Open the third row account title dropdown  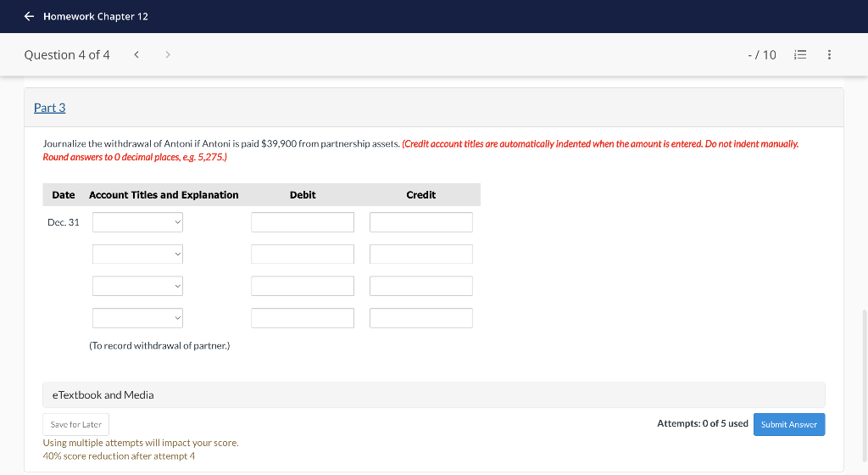coord(138,286)
